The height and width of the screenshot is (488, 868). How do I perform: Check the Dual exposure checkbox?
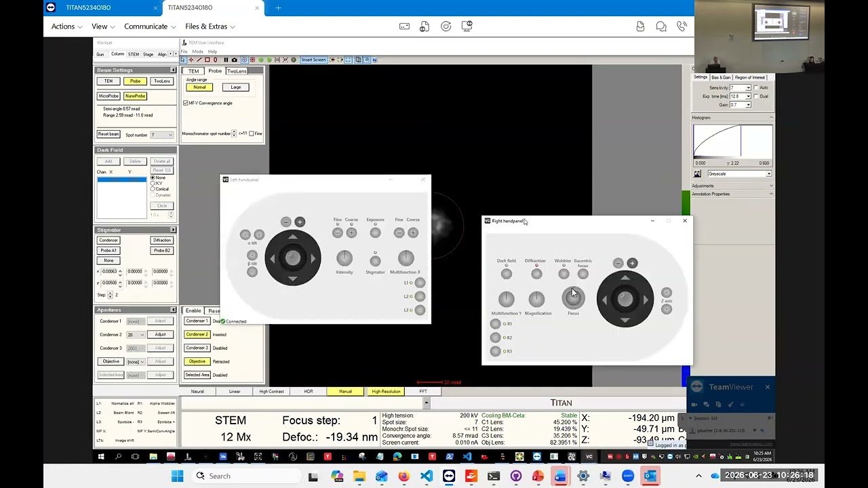click(757, 96)
